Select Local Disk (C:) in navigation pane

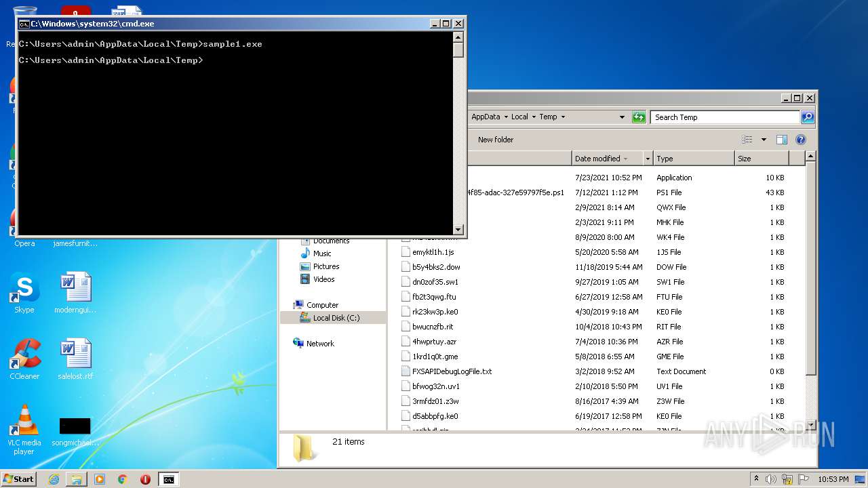(x=336, y=318)
